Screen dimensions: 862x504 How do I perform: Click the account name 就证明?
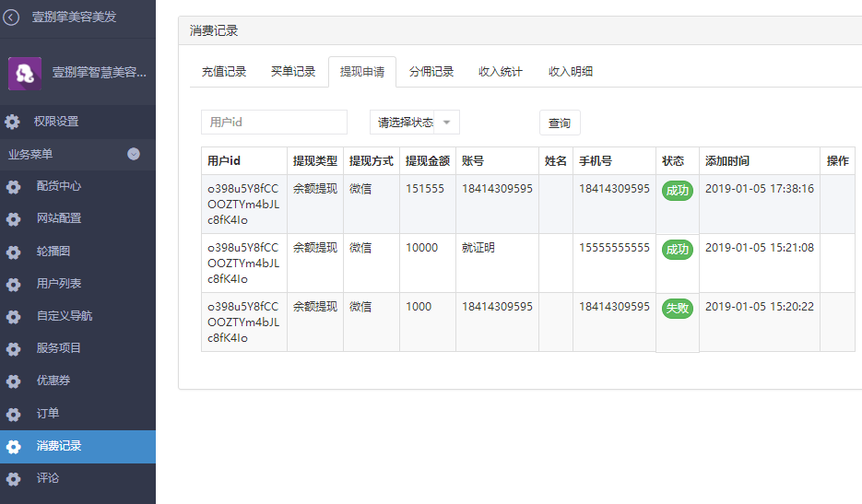coord(478,248)
